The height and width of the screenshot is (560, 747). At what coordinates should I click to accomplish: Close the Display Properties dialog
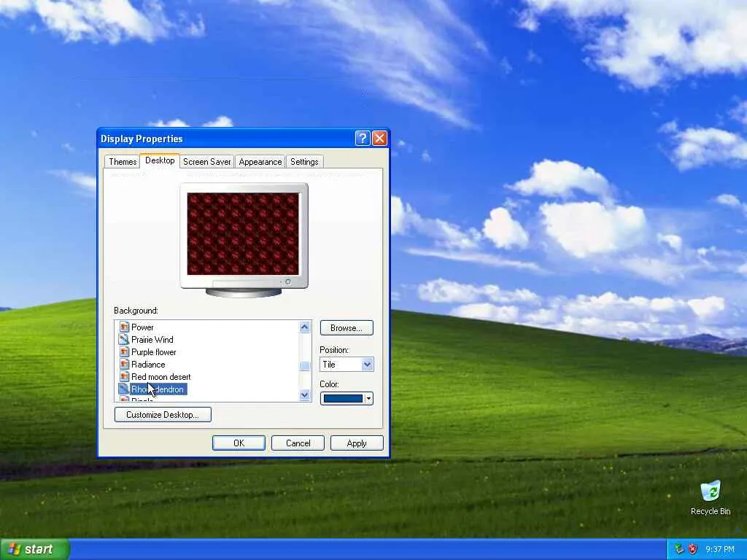click(379, 139)
